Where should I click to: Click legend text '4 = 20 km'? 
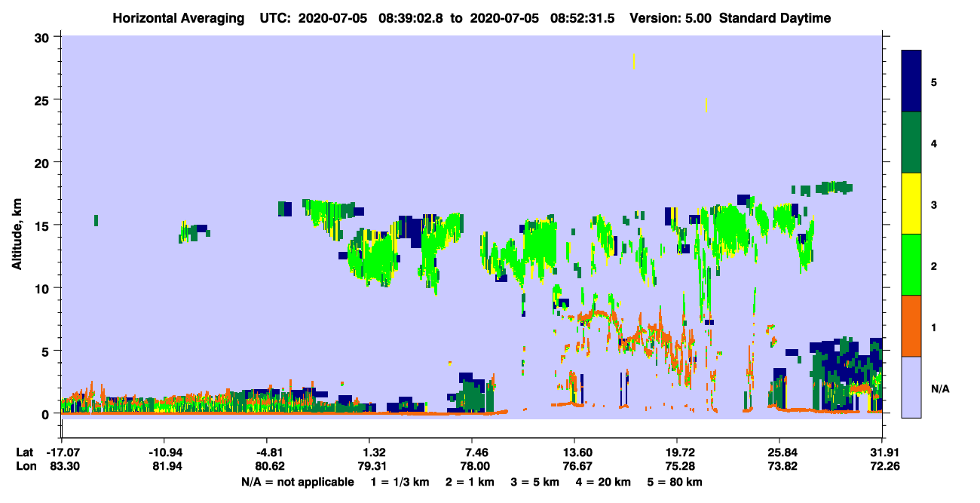pyautogui.click(x=603, y=482)
